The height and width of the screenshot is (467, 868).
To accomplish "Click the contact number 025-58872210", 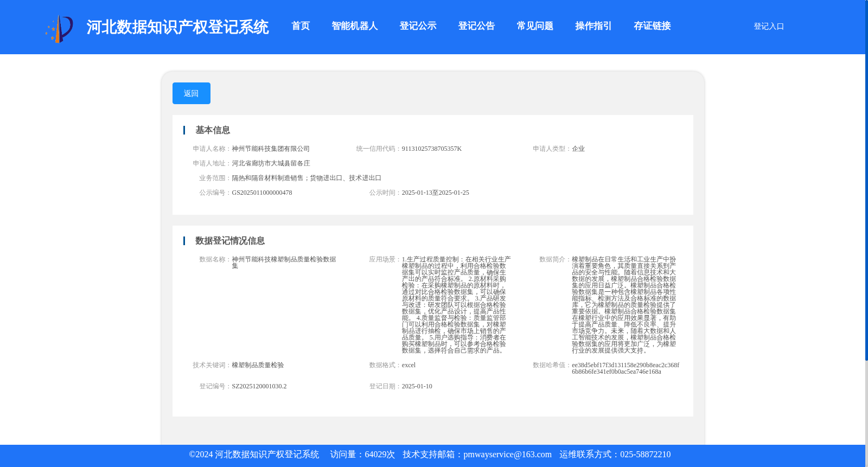I will click(x=645, y=455).
